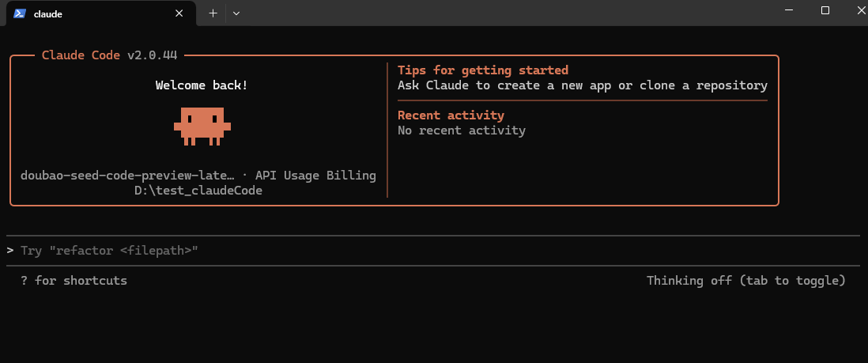This screenshot has height=363, width=868.
Task: Close the claude terminal tab
Action: pos(179,13)
